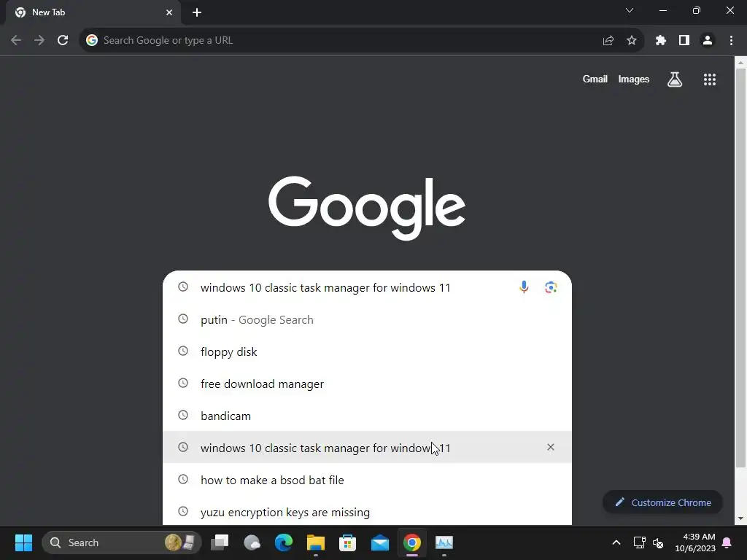
Task: Click the Customize Chrome button
Action: point(662,502)
